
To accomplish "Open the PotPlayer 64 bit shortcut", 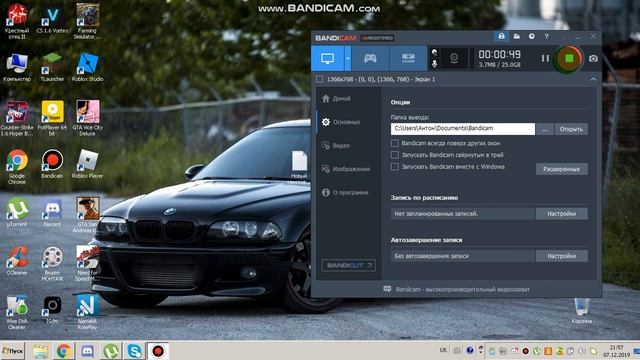I will (x=52, y=118).
